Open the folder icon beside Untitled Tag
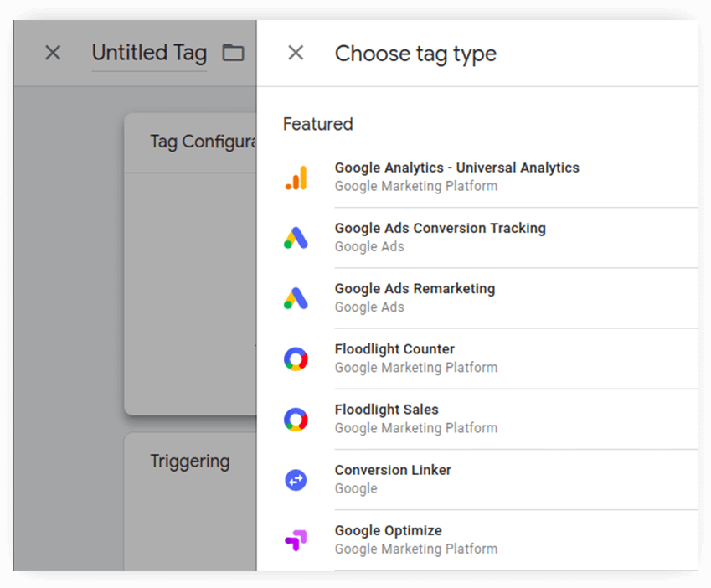711x588 pixels. (233, 52)
